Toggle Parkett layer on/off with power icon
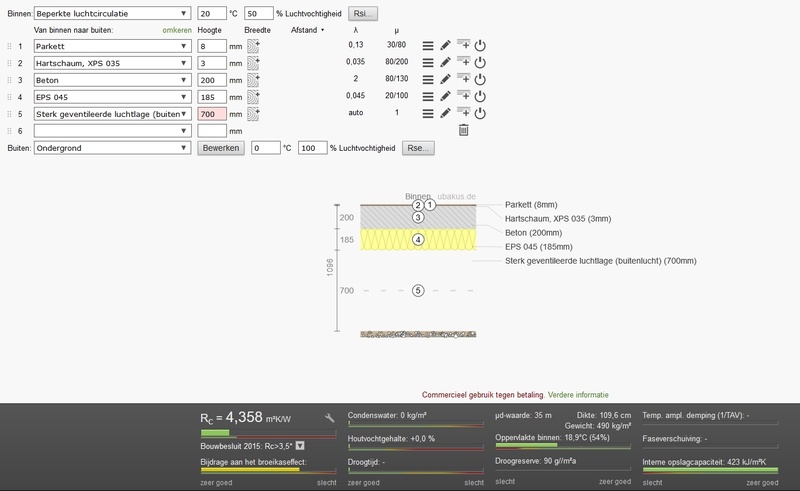 click(x=480, y=46)
